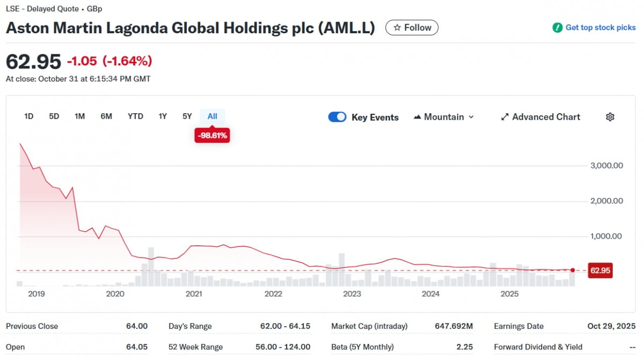Toggle the Key Events switch
The image size is (644, 359).
tap(337, 117)
